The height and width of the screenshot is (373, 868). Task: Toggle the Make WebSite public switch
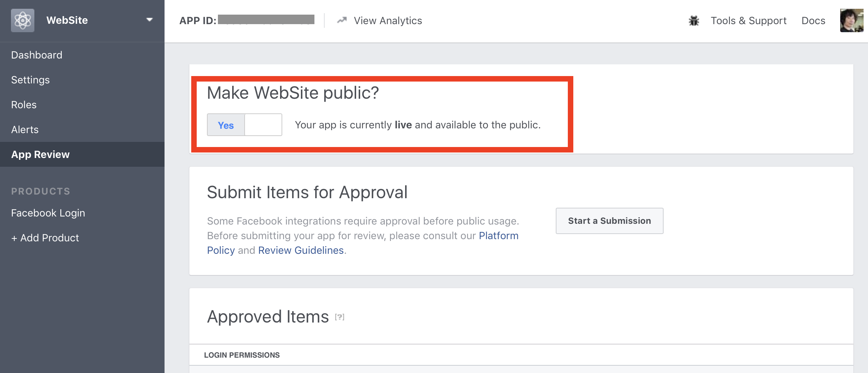coord(245,125)
